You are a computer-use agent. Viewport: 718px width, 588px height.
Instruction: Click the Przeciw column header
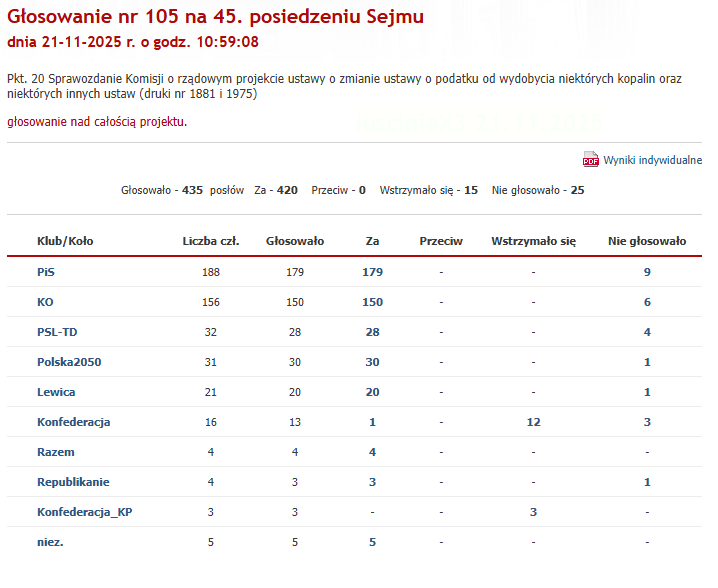tap(441, 241)
